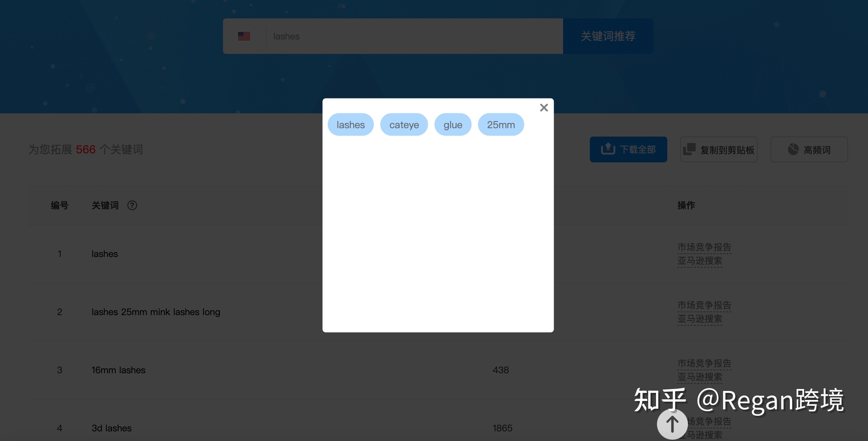Screen dimensions: 868x441
Task: Click the keyword '3d lashes'
Action: click(112, 428)
